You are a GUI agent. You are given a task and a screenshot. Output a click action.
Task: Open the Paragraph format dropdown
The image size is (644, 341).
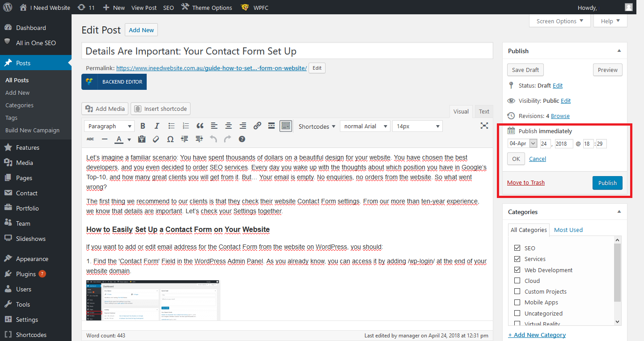coord(109,126)
